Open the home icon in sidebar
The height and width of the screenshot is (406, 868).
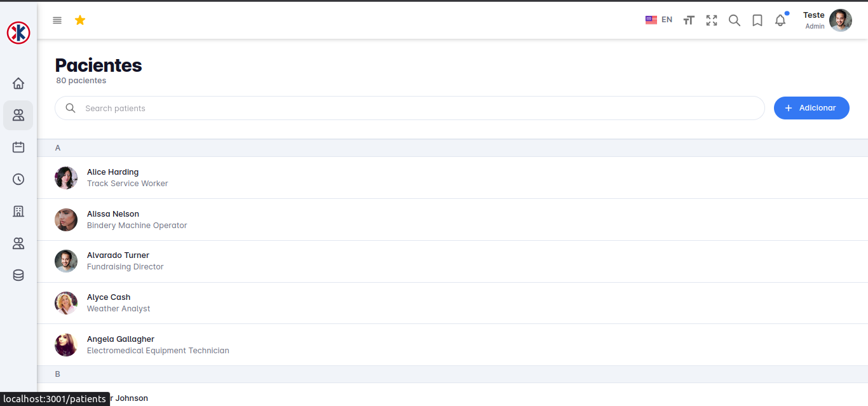point(18,83)
